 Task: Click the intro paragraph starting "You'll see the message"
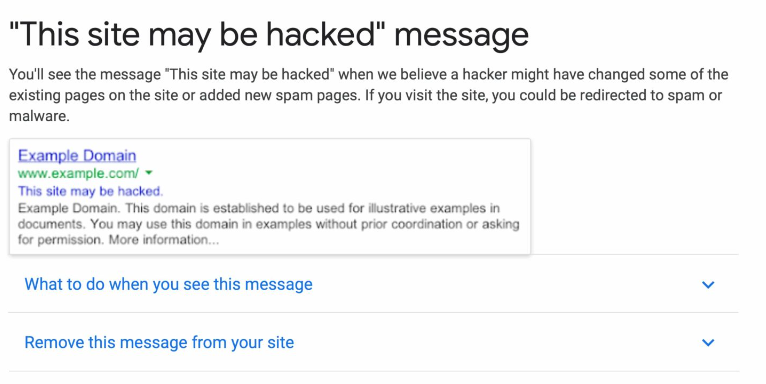pos(369,95)
